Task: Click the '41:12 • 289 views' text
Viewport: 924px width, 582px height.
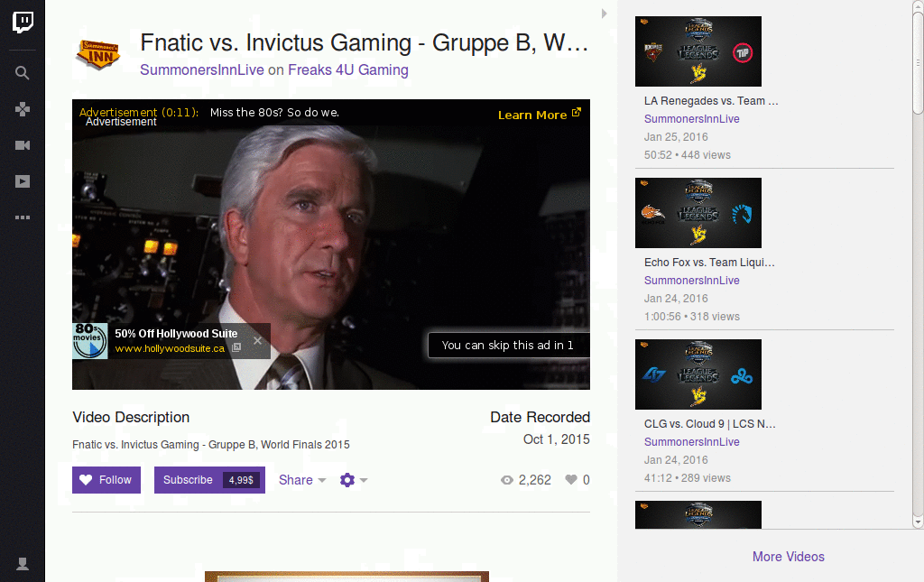Action: (x=687, y=477)
